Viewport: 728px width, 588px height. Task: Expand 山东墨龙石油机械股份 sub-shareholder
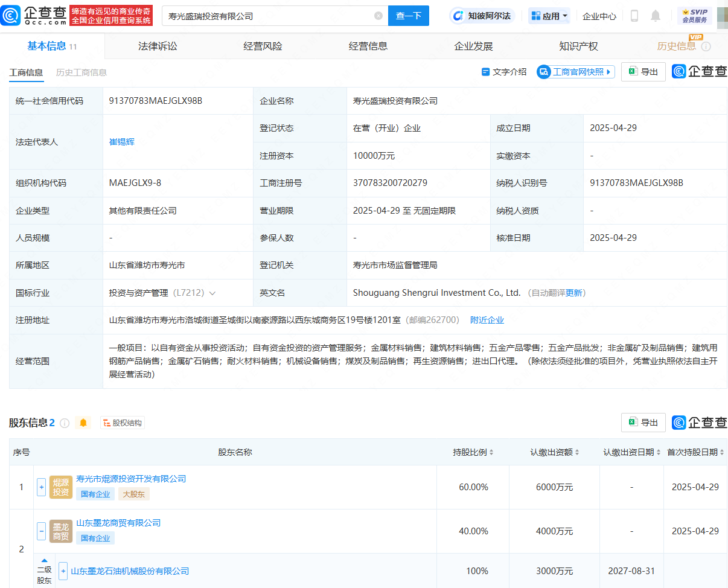tap(63, 570)
